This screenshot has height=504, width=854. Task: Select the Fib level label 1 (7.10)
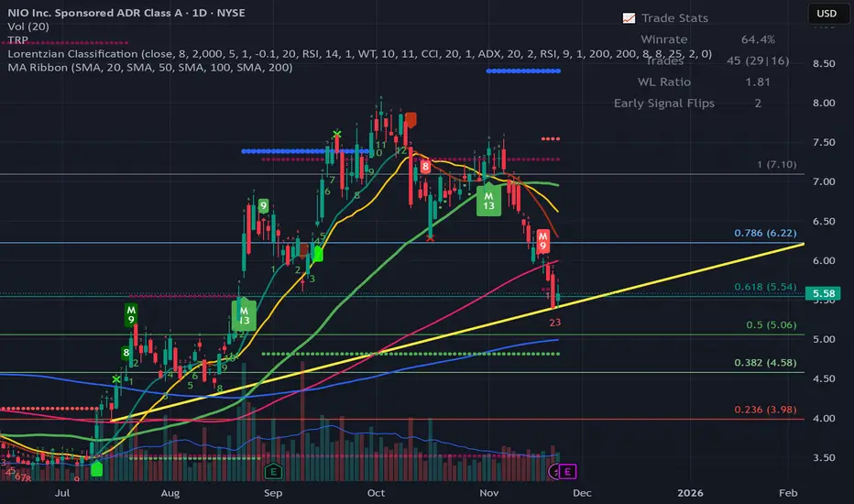[x=777, y=164]
